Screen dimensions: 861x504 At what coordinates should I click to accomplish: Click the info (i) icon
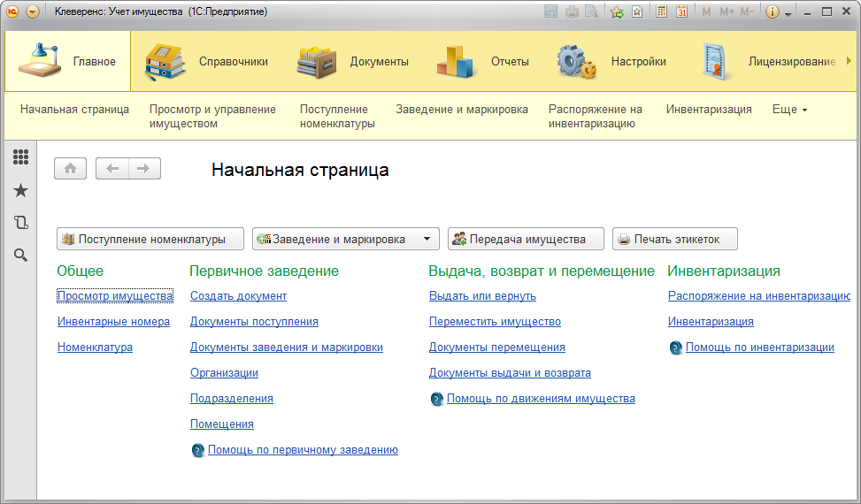click(x=772, y=11)
